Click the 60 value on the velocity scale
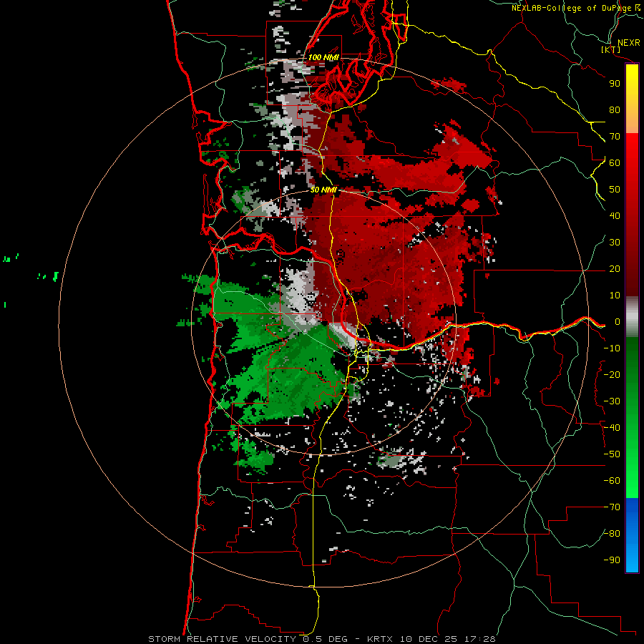 pos(615,162)
